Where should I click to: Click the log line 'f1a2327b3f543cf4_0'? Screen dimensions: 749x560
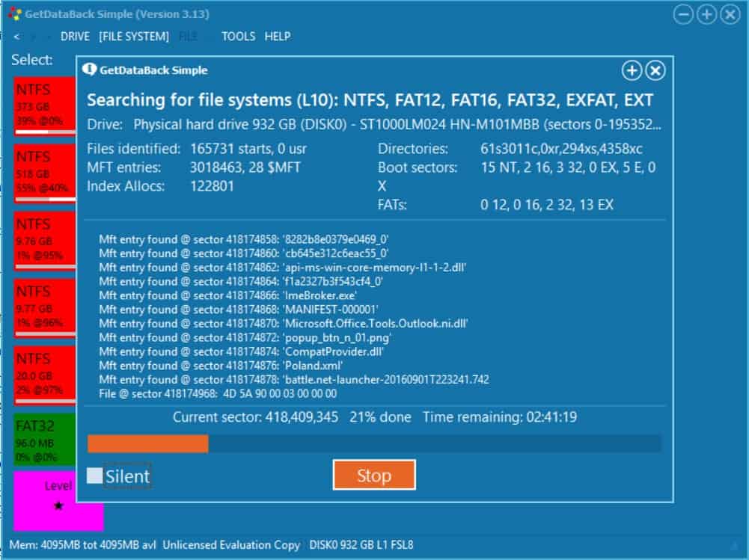[x=241, y=282]
